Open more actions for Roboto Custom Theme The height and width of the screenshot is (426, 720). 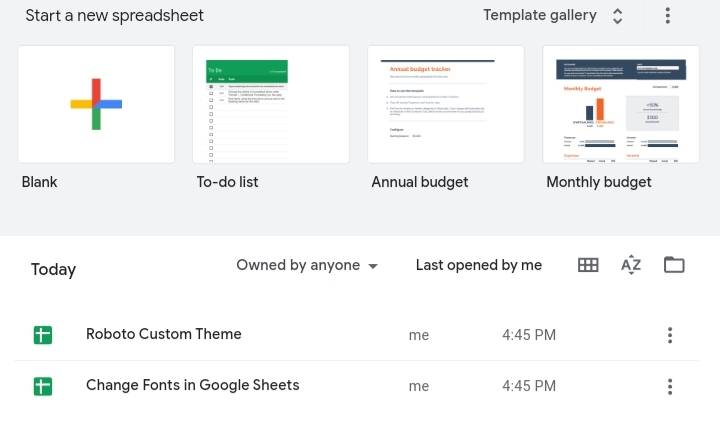[x=670, y=335]
